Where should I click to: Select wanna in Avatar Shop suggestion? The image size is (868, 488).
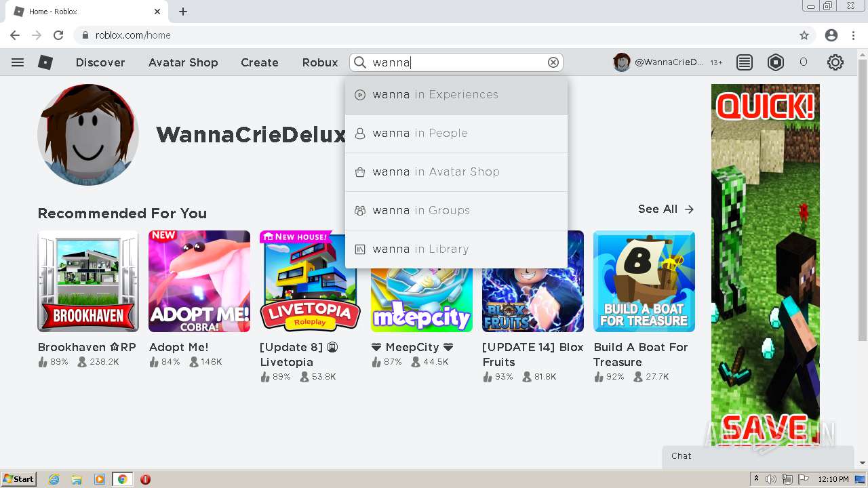coord(456,172)
